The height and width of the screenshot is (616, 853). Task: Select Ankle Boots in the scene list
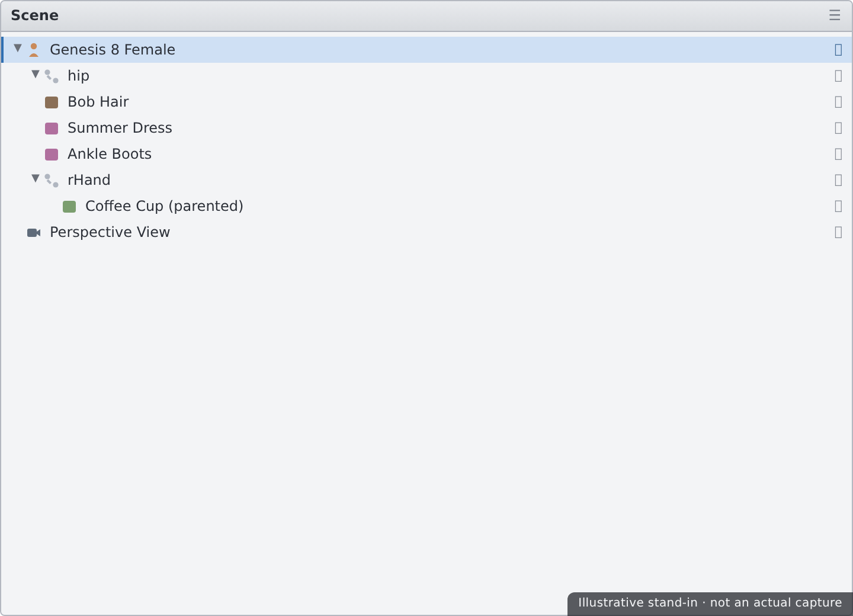426,154
